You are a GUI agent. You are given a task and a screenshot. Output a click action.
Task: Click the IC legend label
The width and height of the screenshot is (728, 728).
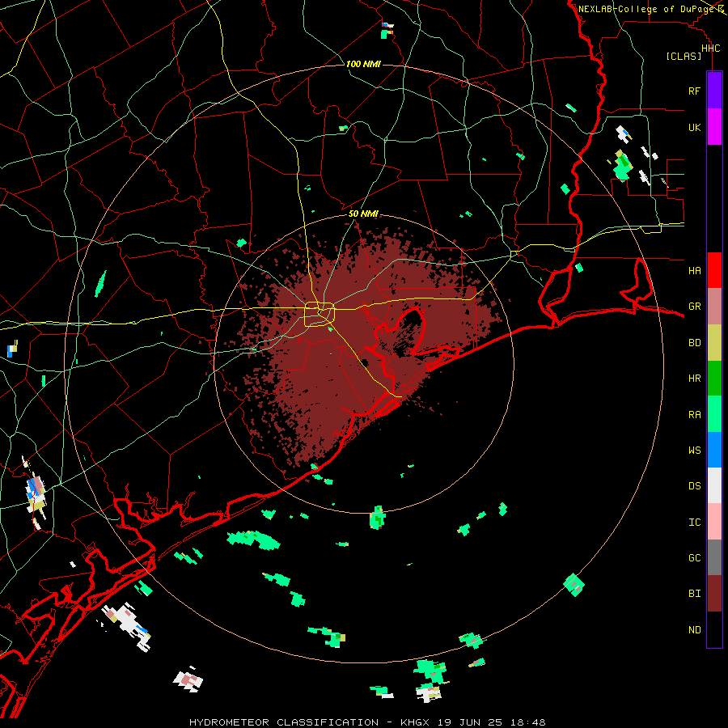pos(694,523)
